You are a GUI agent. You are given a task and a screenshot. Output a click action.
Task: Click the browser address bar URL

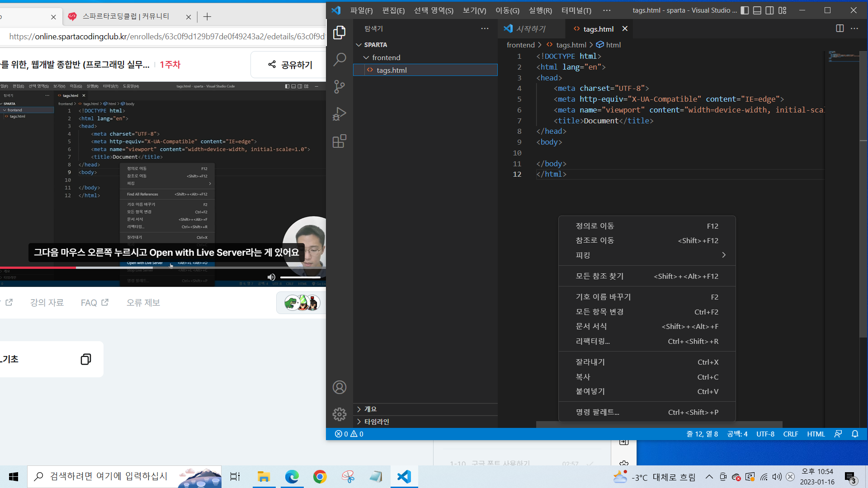coord(167,37)
